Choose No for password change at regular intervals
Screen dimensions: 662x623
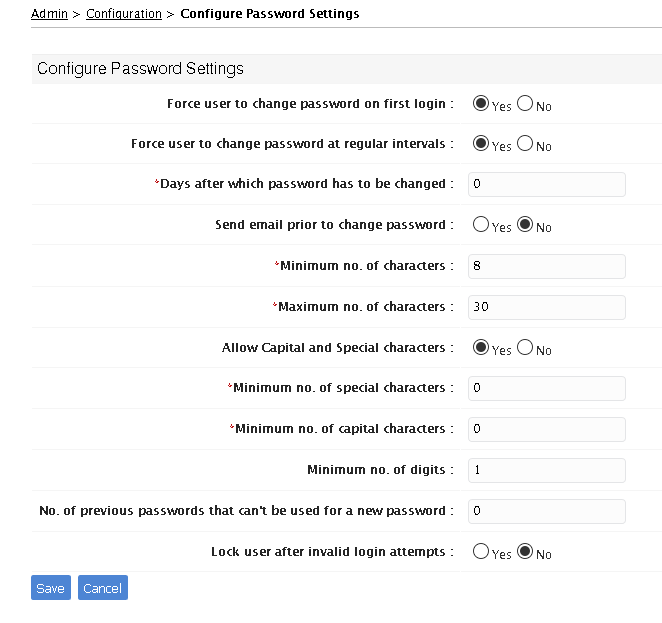pyautogui.click(x=525, y=144)
